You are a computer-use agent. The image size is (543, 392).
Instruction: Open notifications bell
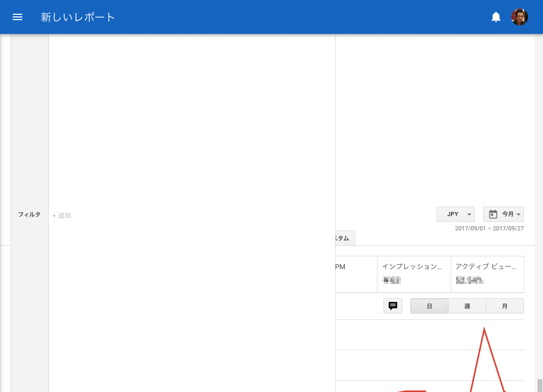click(496, 17)
